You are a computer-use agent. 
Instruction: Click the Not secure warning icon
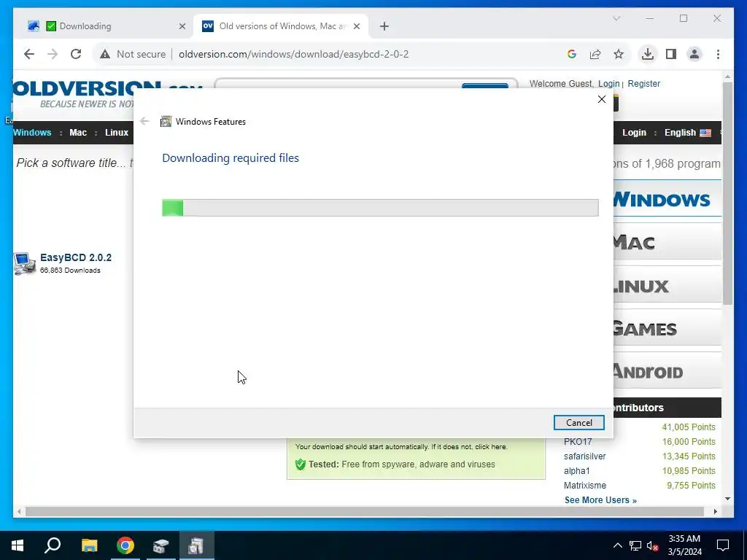105,54
